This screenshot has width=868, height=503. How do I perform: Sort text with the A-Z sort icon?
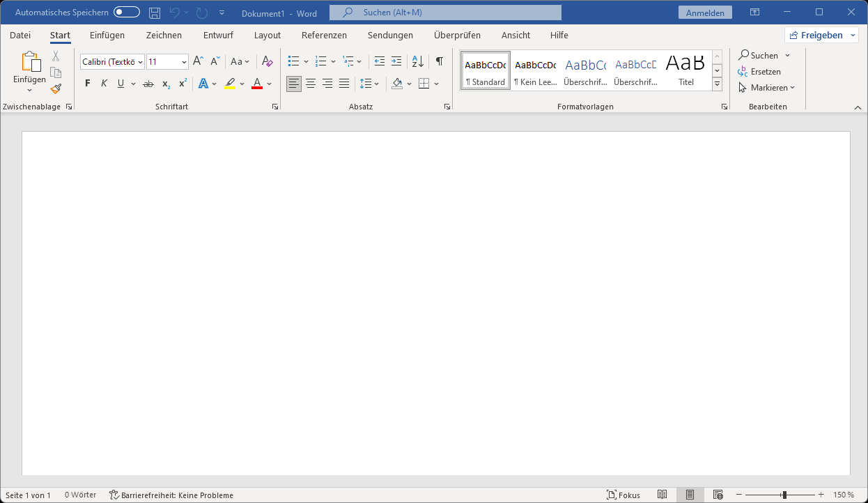tap(418, 61)
